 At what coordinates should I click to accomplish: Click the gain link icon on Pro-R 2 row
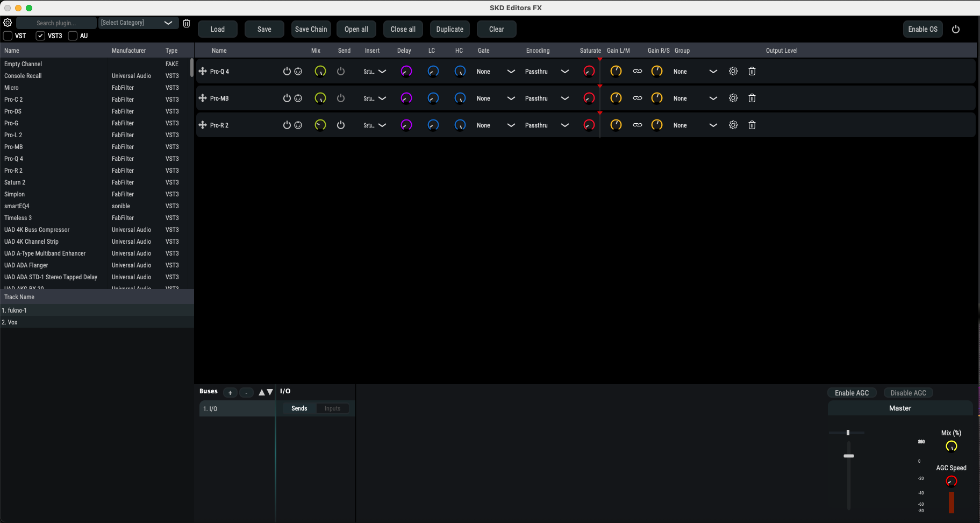coord(638,125)
